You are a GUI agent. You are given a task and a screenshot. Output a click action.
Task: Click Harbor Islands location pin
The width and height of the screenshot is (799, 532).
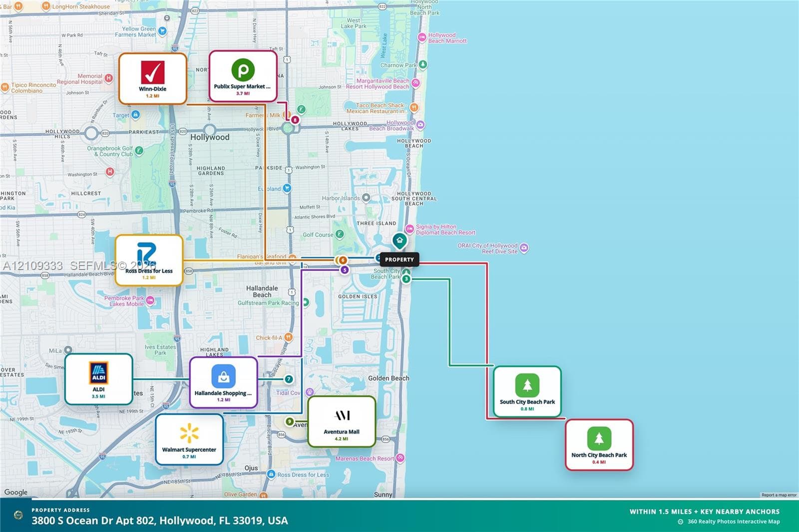click(366, 198)
